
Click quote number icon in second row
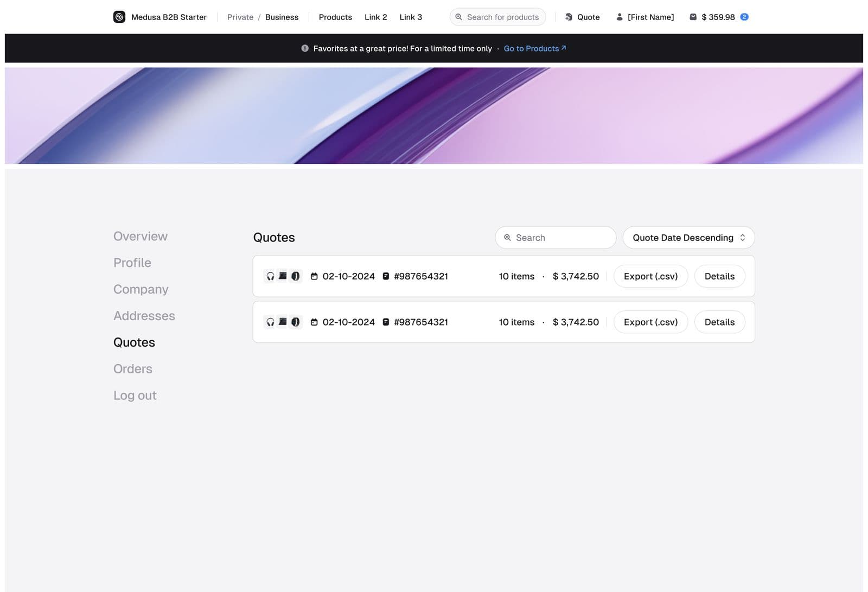tap(386, 322)
